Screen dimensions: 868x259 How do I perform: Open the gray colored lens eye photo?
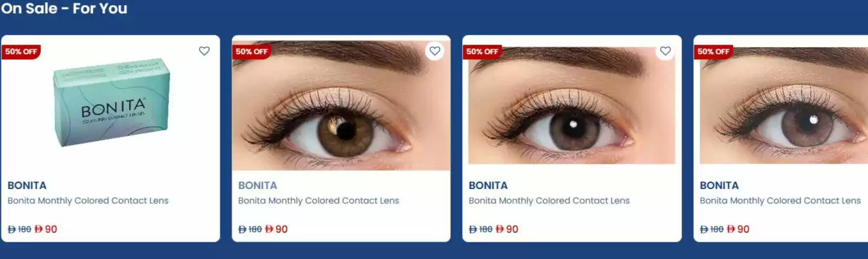click(572, 104)
